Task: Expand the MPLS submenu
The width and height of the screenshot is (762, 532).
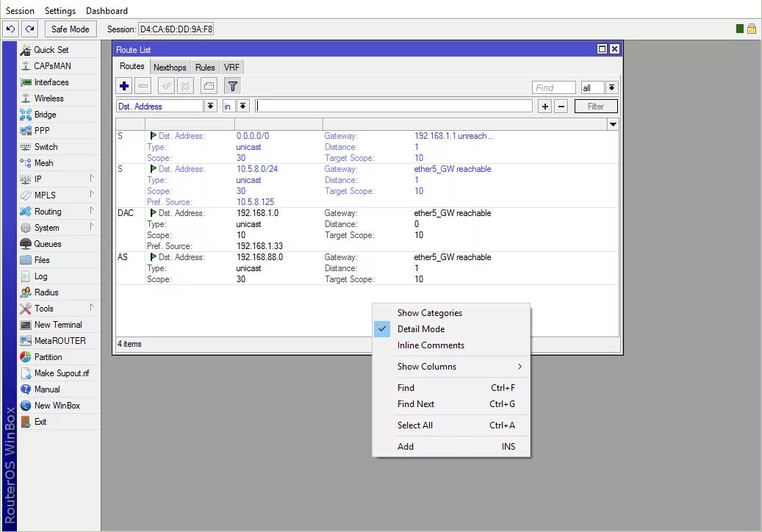Action: click(58, 195)
